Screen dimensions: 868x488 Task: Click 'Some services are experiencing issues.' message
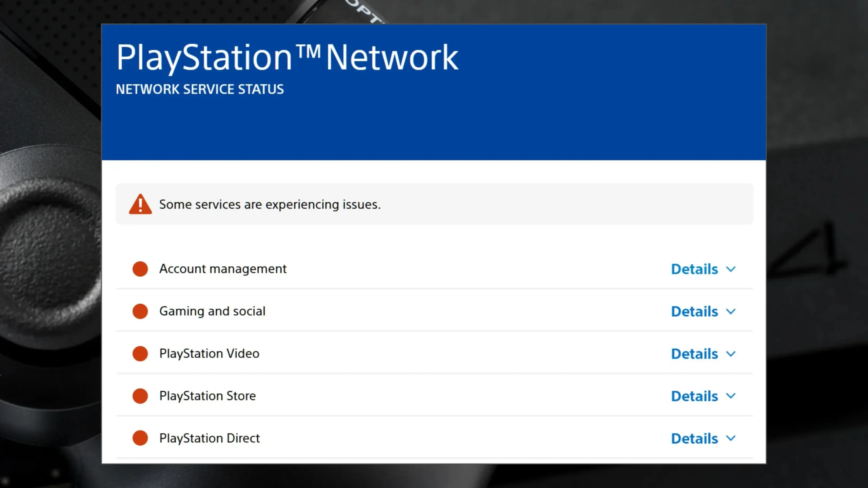(270, 205)
